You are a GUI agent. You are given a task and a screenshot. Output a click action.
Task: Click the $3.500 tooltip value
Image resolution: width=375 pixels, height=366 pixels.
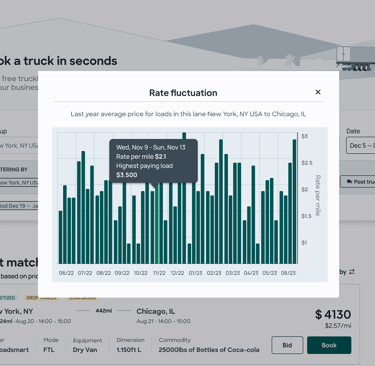tap(127, 175)
